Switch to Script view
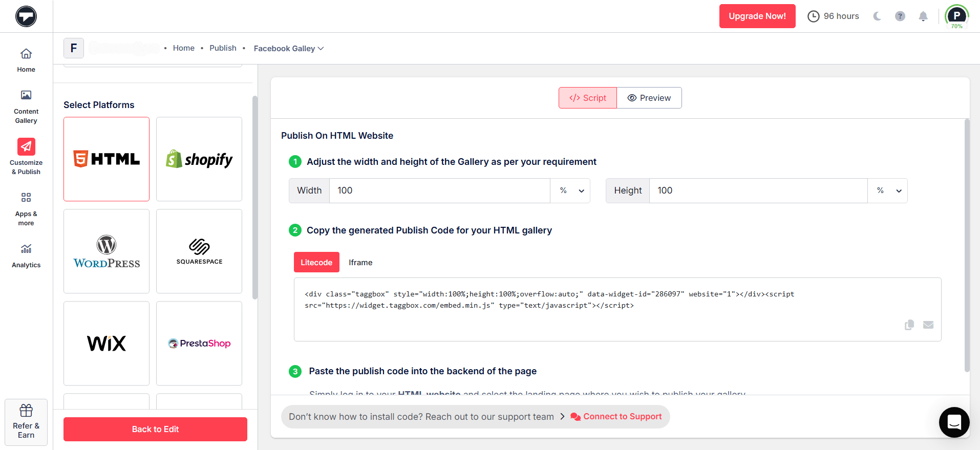This screenshot has height=450, width=980. [588, 98]
